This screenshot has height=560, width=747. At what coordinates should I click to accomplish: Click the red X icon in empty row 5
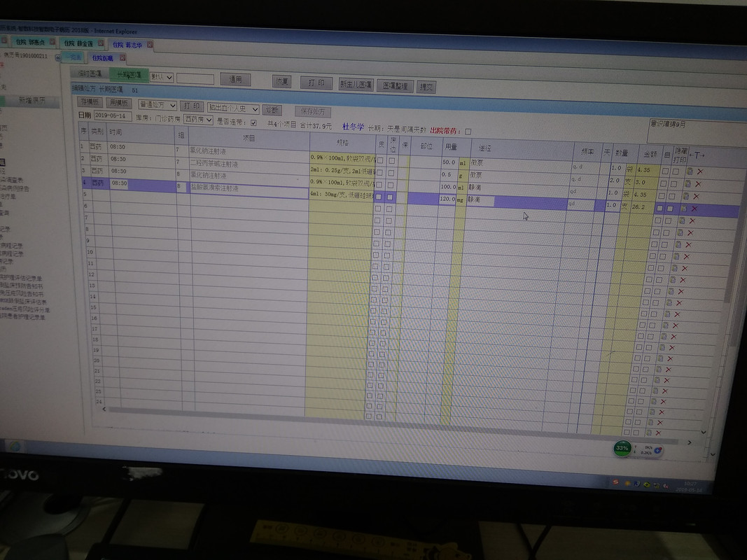tap(692, 221)
